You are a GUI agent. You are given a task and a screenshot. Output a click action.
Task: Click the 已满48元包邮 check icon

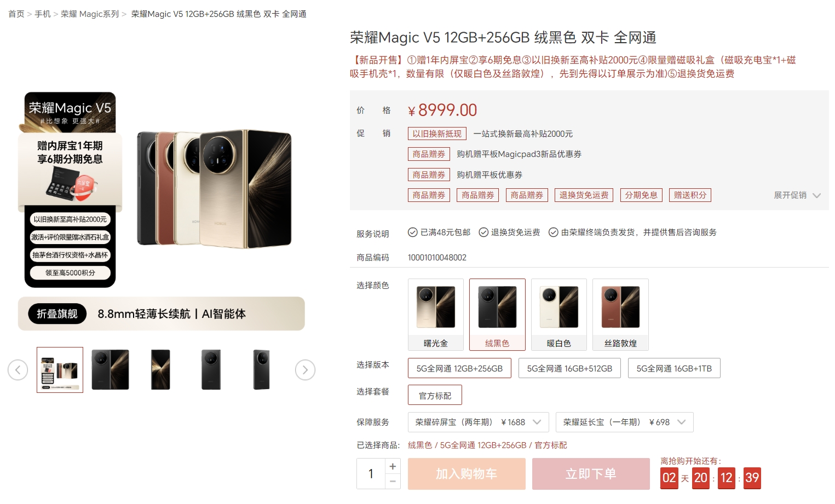[x=413, y=232]
